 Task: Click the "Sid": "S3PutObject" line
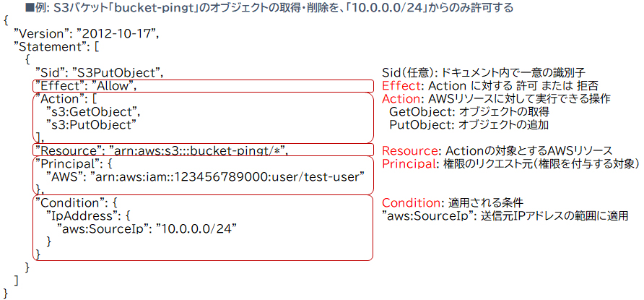coord(100,72)
